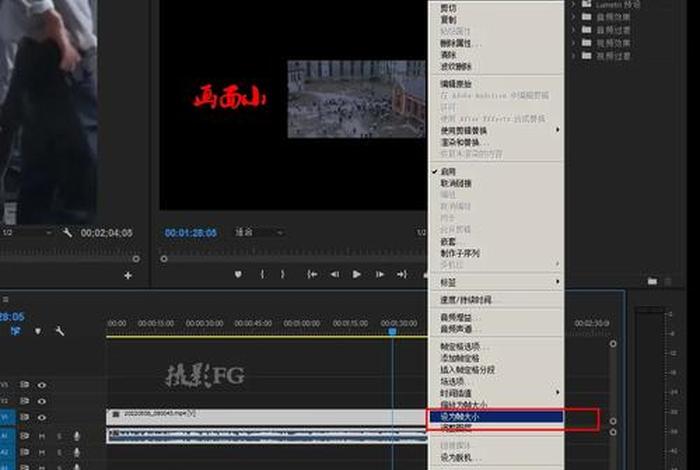This screenshot has width=700, height=470.
Task: Choose 缩放为帧大小 from context menu
Action: coord(496,405)
